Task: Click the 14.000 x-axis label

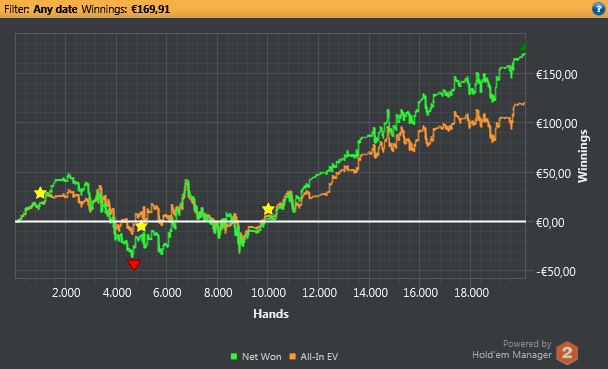Action: (x=370, y=292)
